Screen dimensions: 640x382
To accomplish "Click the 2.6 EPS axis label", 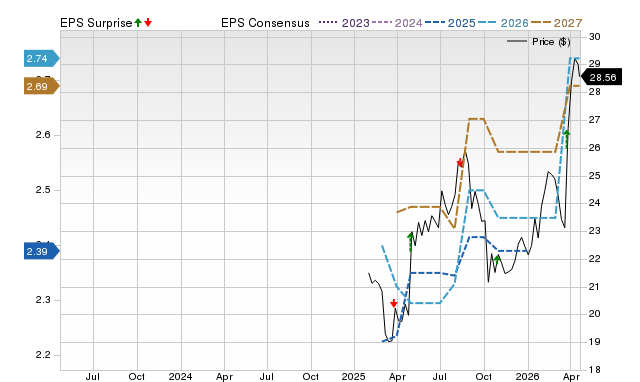I will [43, 135].
